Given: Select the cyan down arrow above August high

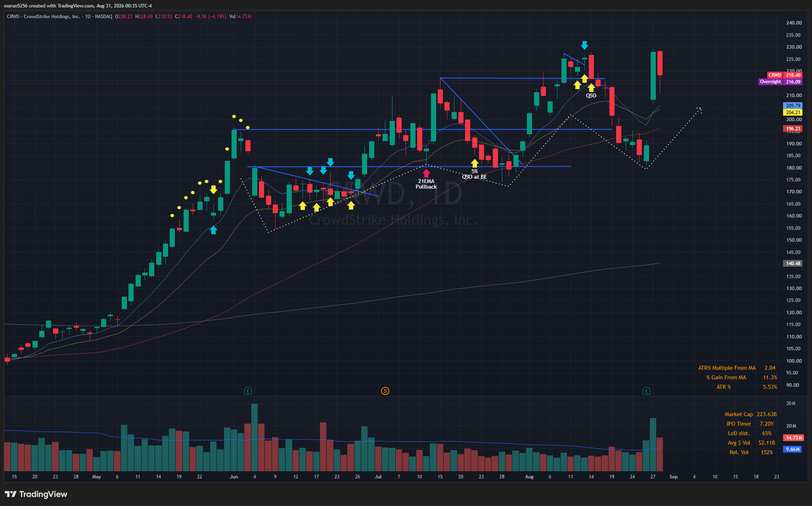Looking at the screenshot, I should 585,45.
